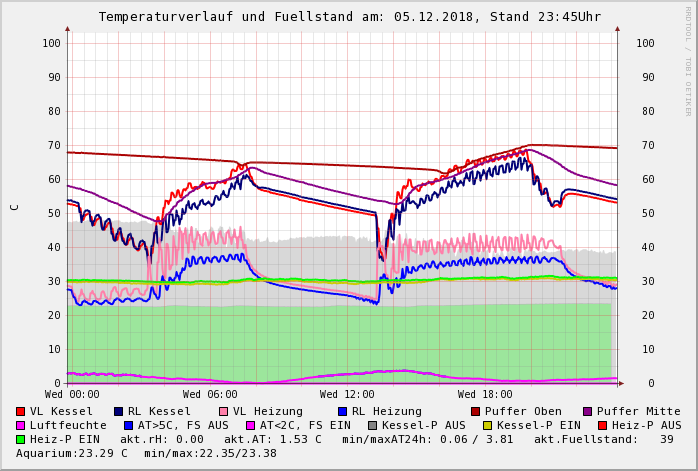Click the red VL Kessel legend swatch

click(x=21, y=411)
